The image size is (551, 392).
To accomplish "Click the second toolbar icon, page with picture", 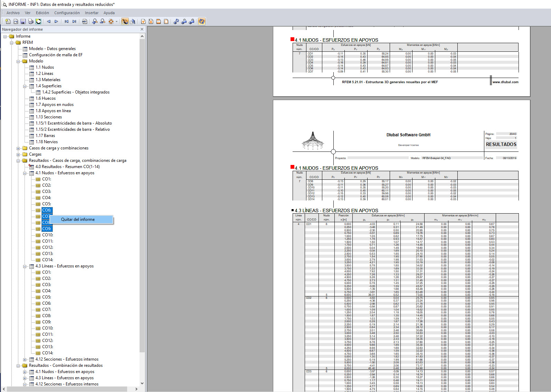I will click(16, 21).
